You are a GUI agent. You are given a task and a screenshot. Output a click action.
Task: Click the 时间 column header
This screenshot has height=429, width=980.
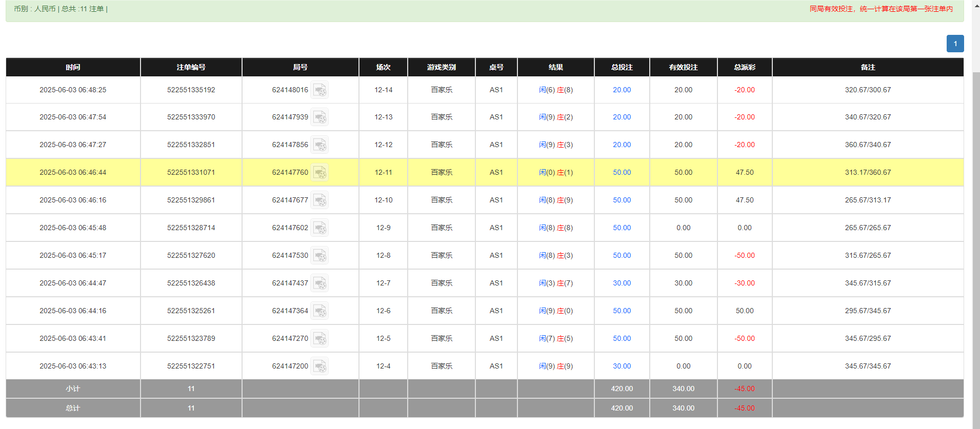[73, 67]
